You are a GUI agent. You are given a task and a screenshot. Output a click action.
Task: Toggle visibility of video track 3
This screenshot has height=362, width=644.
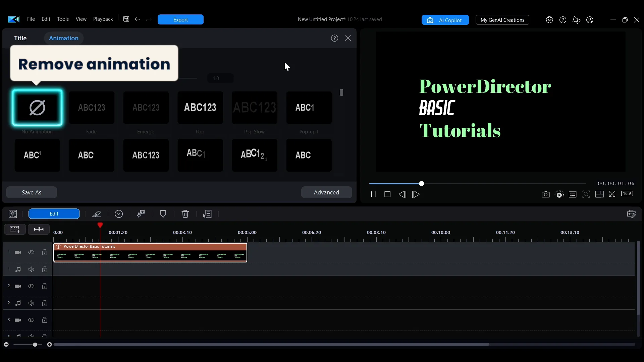pyautogui.click(x=31, y=320)
